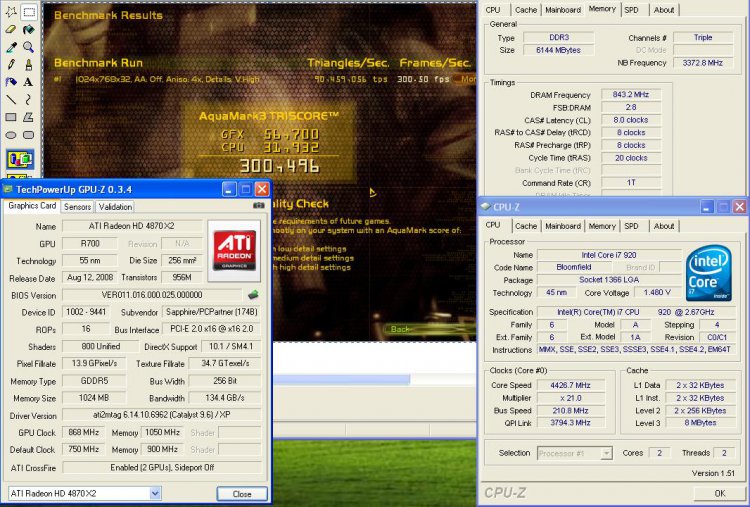750x507 pixels.
Task: Click the ATI CrossFire status field
Action: (x=162, y=467)
